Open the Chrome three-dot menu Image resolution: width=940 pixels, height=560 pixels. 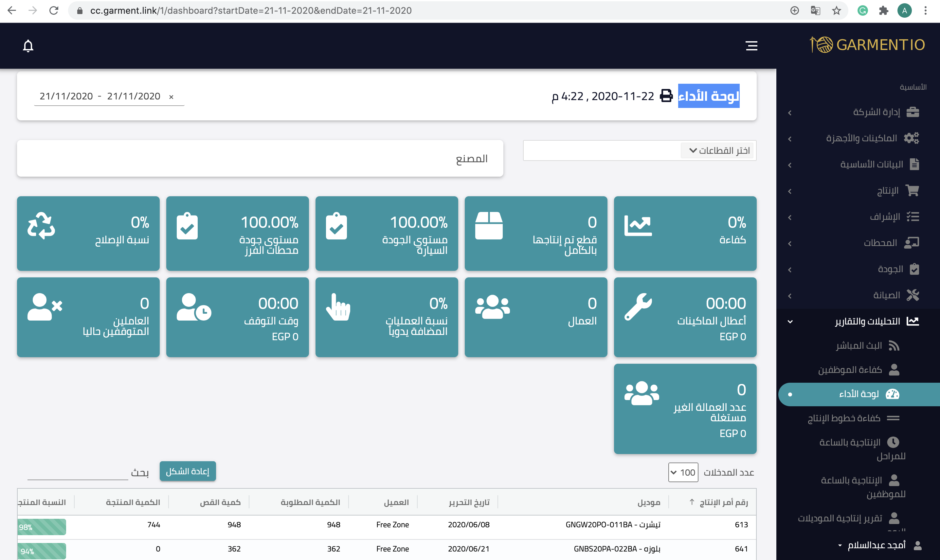(x=925, y=10)
